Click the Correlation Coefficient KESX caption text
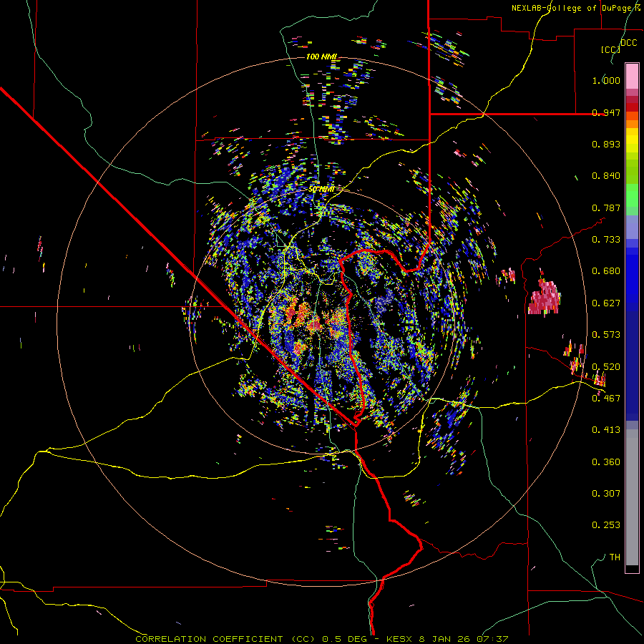This screenshot has height=644, width=644. (321, 639)
